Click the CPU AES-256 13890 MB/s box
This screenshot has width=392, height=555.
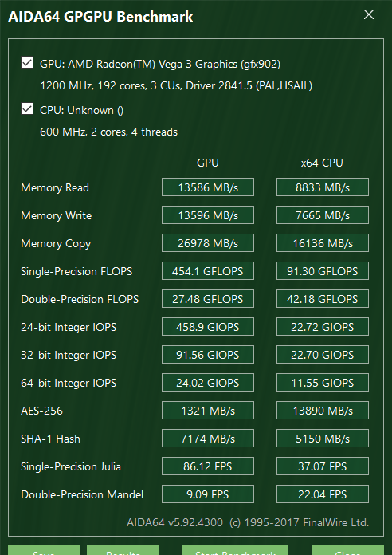pyautogui.click(x=323, y=411)
